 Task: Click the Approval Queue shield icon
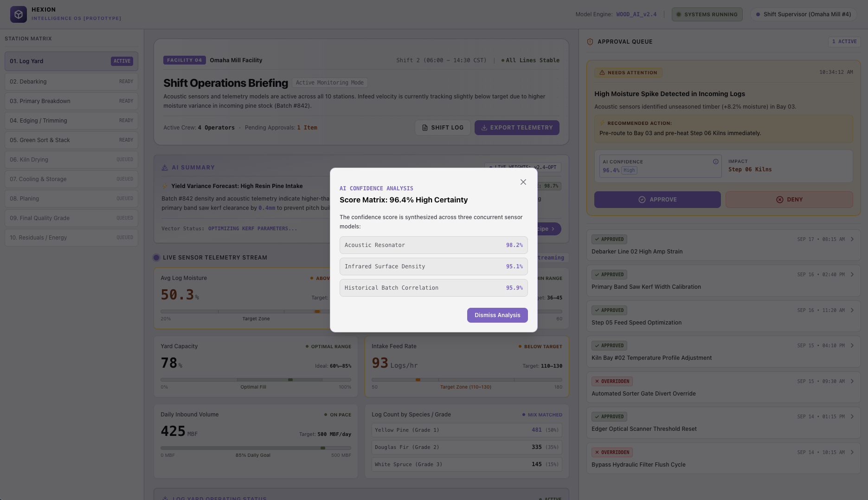coord(590,42)
